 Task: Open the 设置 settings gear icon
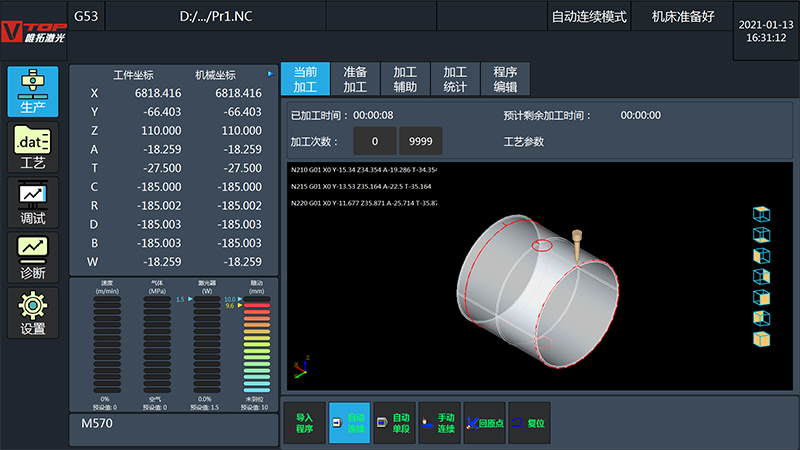coord(33,313)
